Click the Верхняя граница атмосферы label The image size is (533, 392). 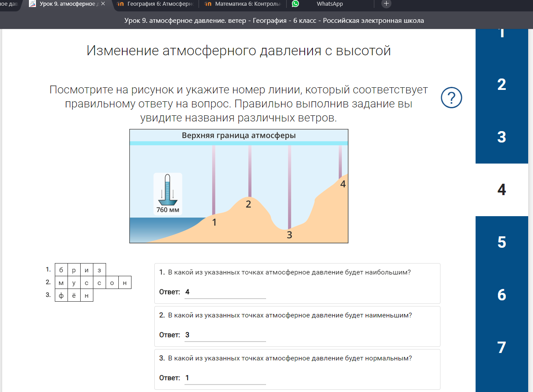click(239, 135)
